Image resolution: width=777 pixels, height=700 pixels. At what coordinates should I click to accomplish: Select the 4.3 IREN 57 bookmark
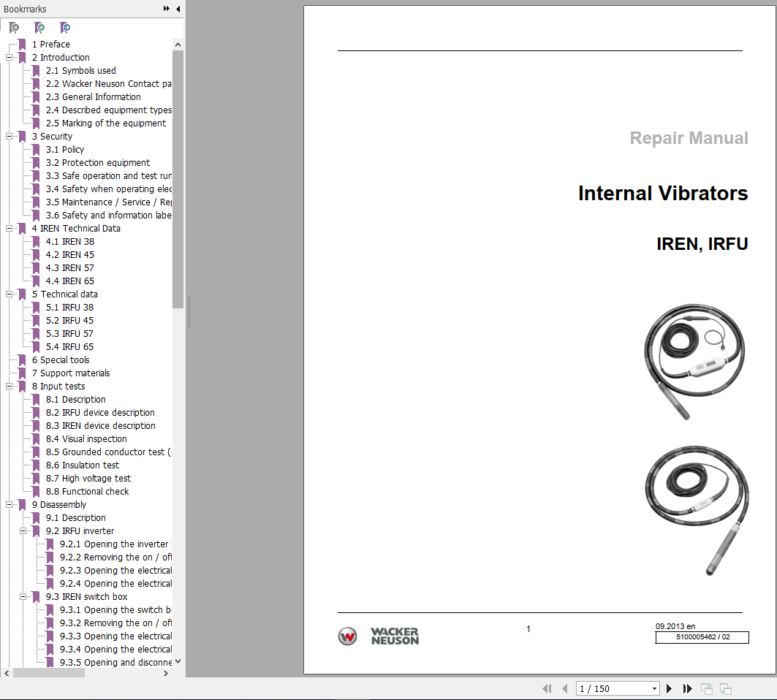pos(70,268)
